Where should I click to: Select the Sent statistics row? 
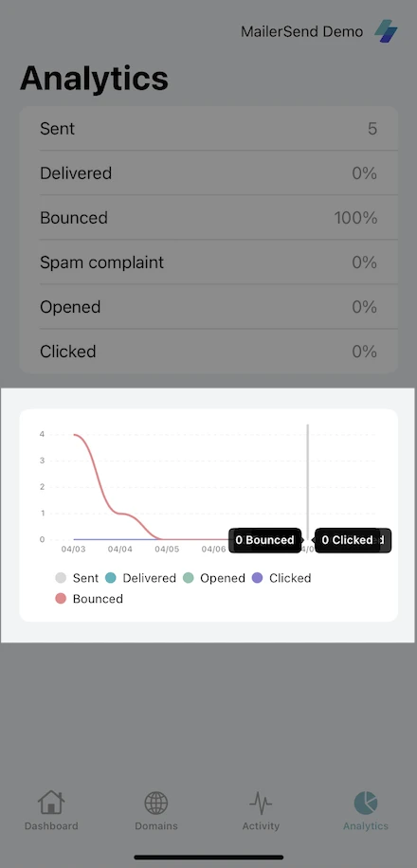[208, 129]
